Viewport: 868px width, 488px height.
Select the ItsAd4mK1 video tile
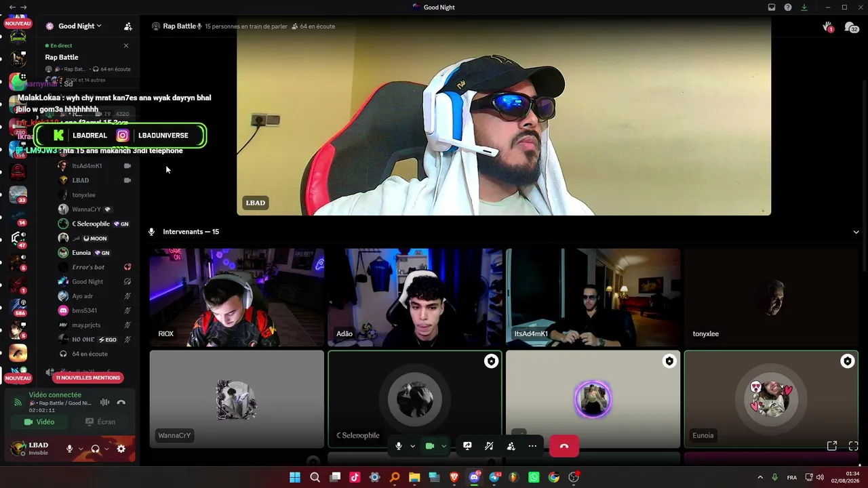[x=593, y=298]
